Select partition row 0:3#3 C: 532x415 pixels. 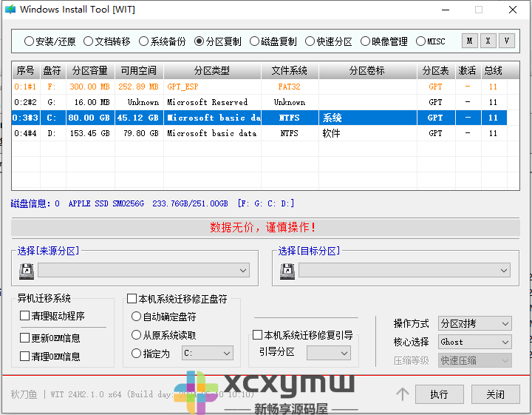click(259, 118)
